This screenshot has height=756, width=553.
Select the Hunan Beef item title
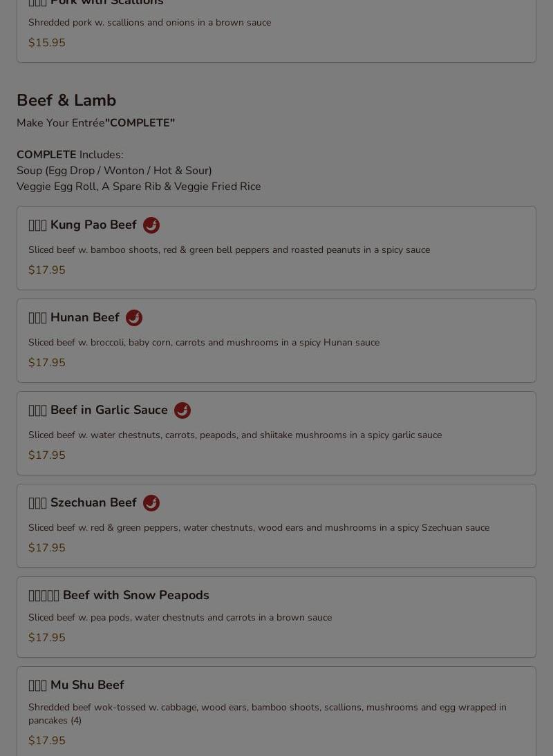point(74,318)
